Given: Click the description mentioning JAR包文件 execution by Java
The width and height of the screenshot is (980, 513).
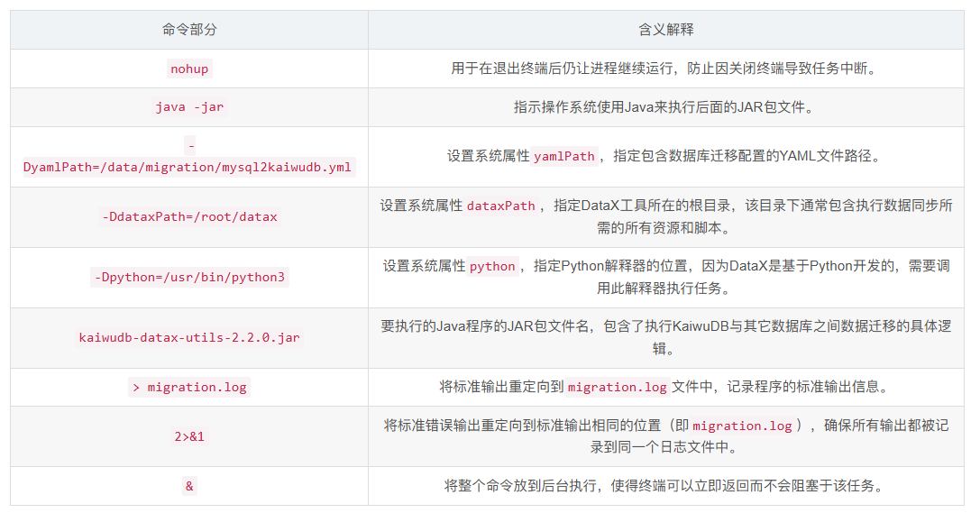Looking at the screenshot, I should coord(666,106).
